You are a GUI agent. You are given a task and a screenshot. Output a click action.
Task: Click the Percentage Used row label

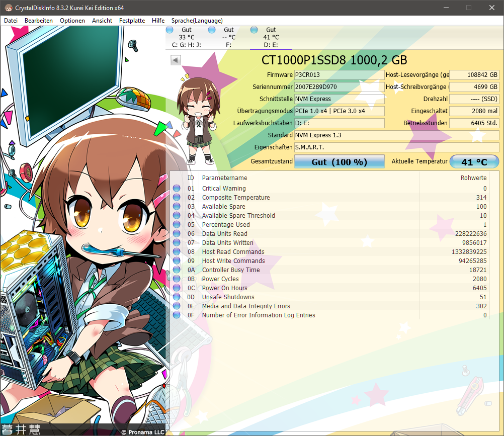click(x=226, y=225)
